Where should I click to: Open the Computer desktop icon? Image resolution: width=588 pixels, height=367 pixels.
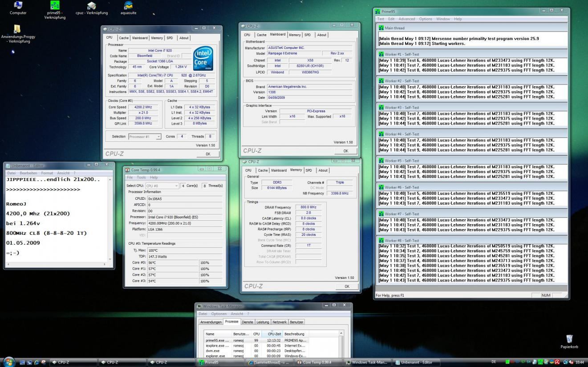tap(18, 8)
